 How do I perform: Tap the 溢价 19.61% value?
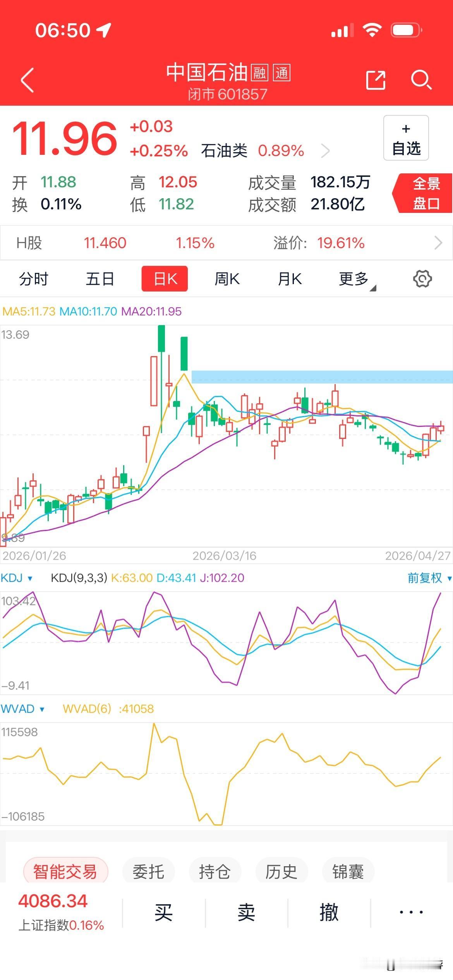[341, 243]
